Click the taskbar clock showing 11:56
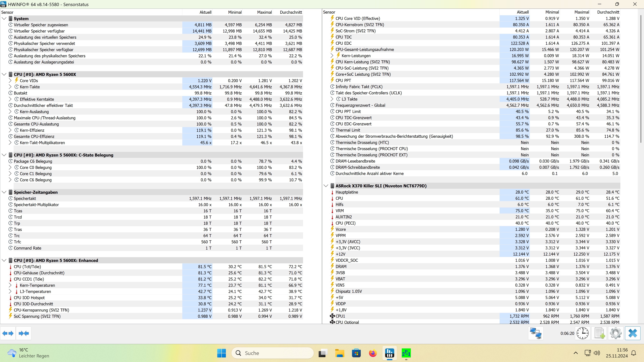 coord(617,353)
